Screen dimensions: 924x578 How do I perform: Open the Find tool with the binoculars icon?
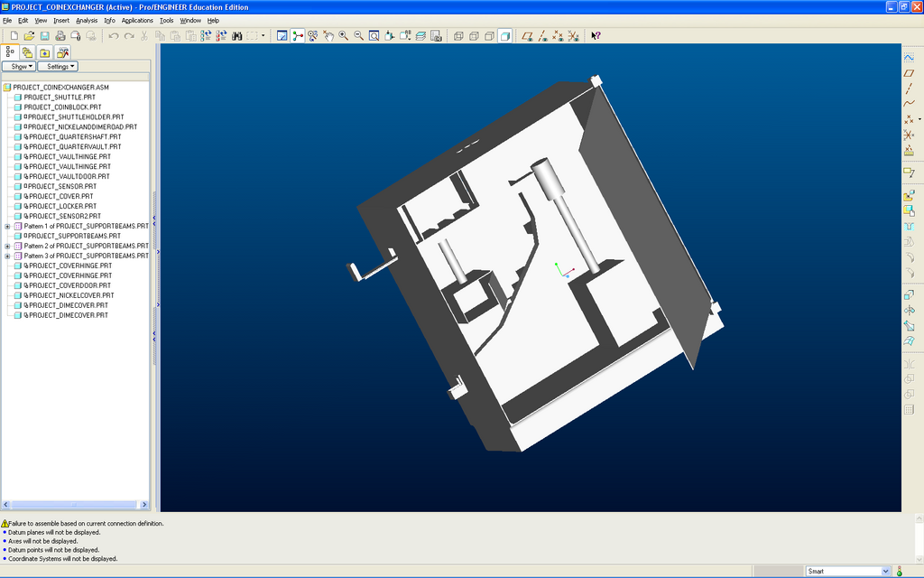(237, 36)
